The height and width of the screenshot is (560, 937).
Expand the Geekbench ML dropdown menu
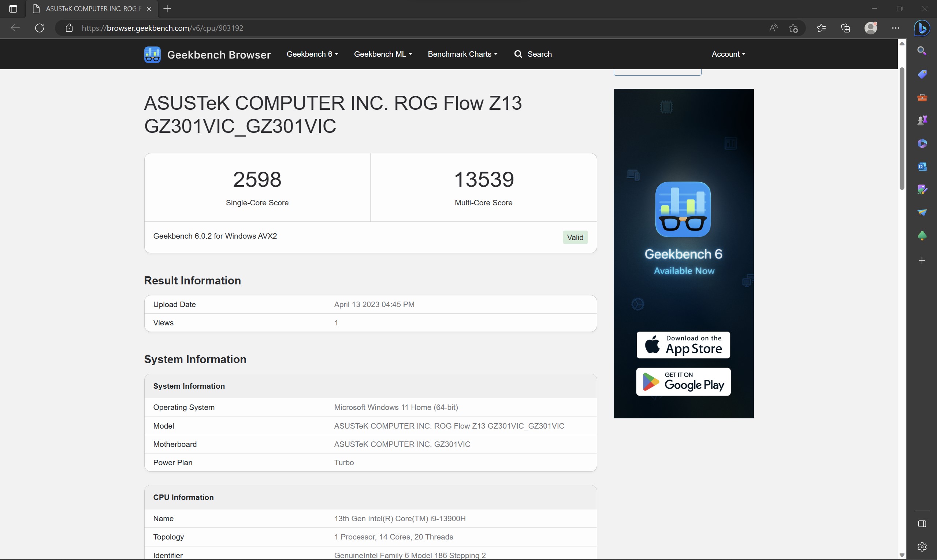tap(383, 54)
